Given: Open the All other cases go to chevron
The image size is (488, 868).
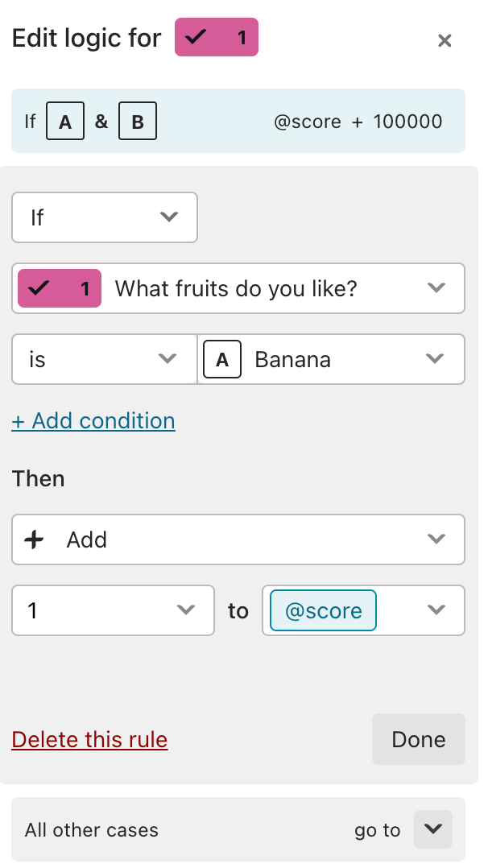Looking at the screenshot, I should (x=433, y=829).
